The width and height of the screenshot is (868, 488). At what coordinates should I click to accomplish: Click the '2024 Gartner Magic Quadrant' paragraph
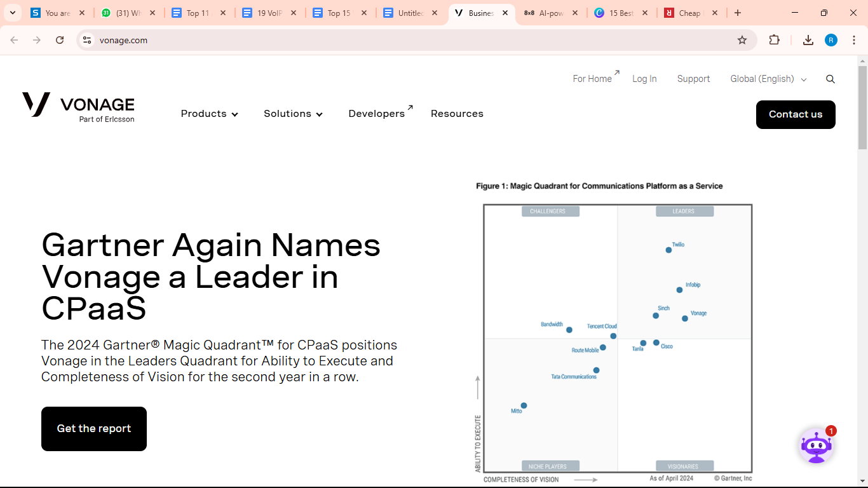click(x=219, y=361)
